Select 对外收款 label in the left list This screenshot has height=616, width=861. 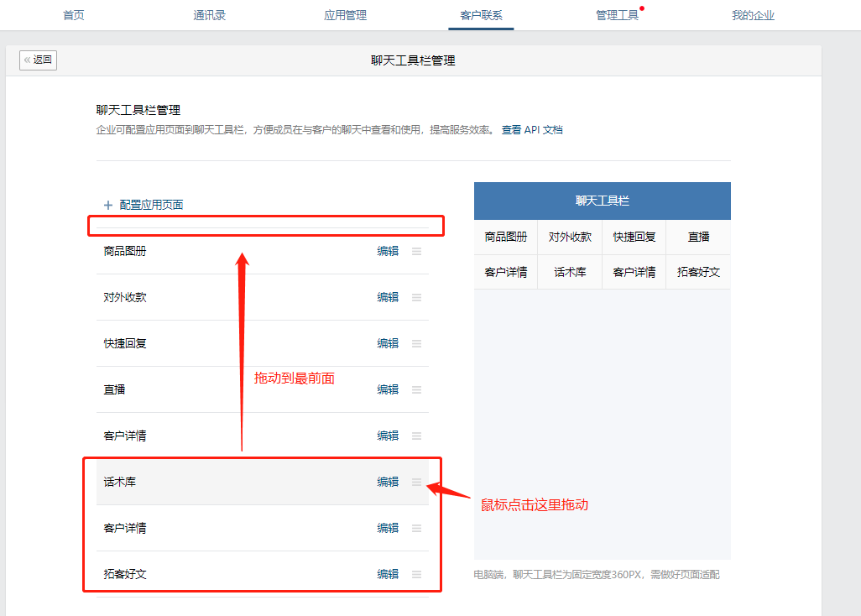pyautogui.click(x=125, y=297)
